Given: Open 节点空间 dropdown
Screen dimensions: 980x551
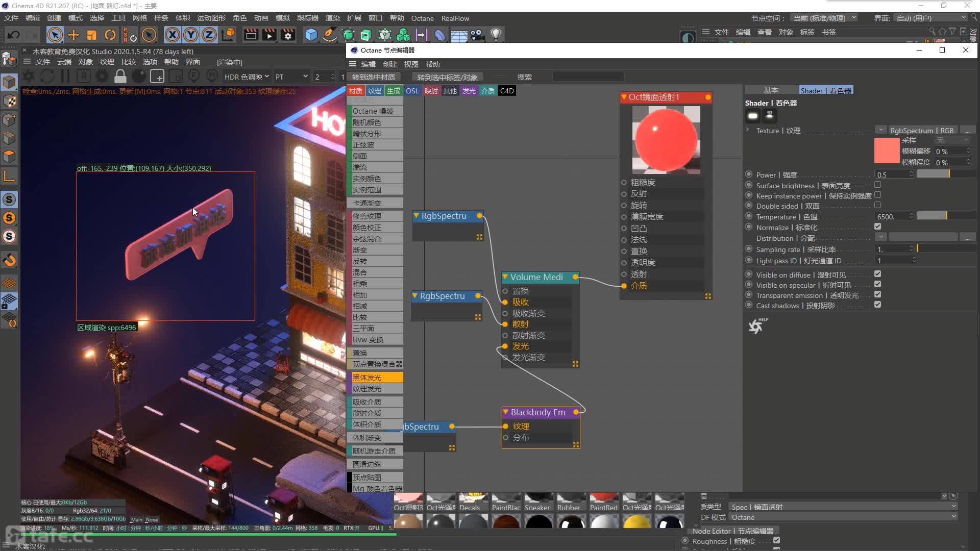Looking at the screenshot, I should 824,18.
